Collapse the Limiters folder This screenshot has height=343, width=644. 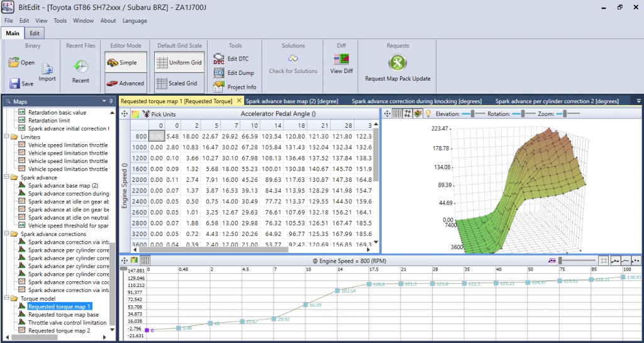click(x=7, y=137)
